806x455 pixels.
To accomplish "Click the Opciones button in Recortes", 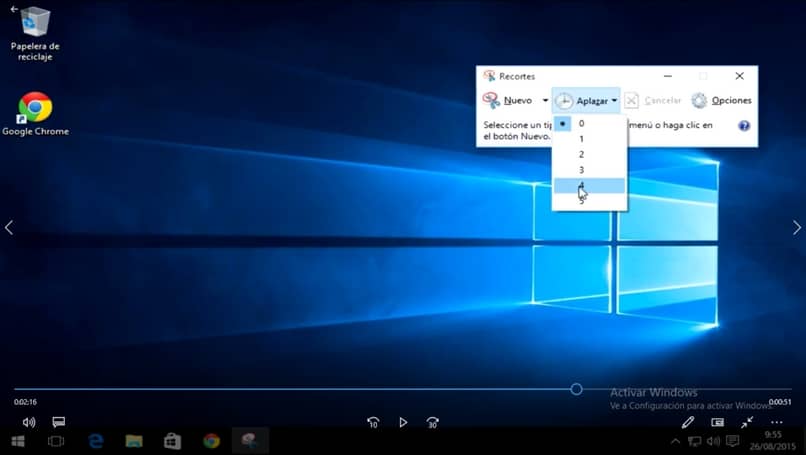I will tap(721, 100).
